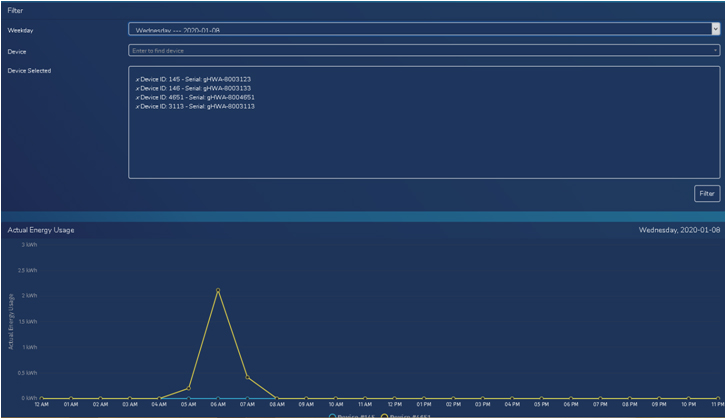This screenshot has height=419, width=726.
Task: Click the '03 PM' x-axis label
Action: tap(482, 404)
